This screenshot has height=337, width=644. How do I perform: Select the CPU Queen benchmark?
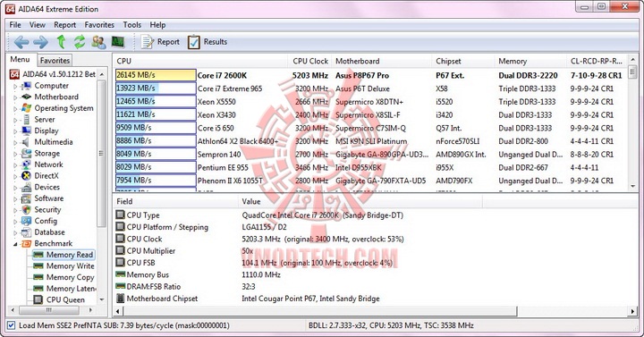(x=60, y=299)
